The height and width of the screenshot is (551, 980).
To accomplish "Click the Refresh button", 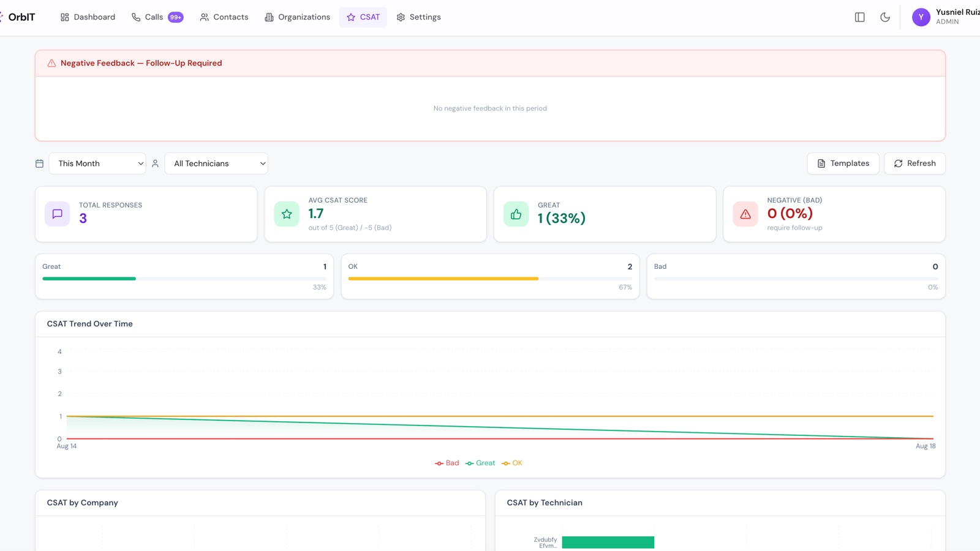I will (x=914, y=163).
